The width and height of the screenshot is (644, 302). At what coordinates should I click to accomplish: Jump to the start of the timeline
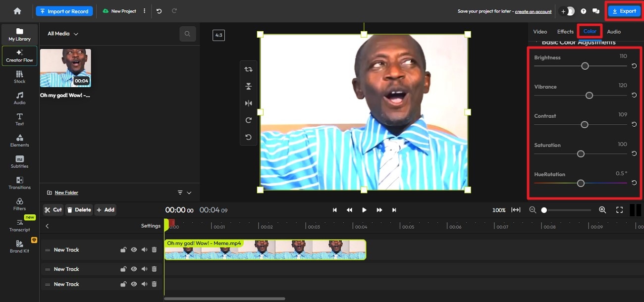[x=334, y=210]
